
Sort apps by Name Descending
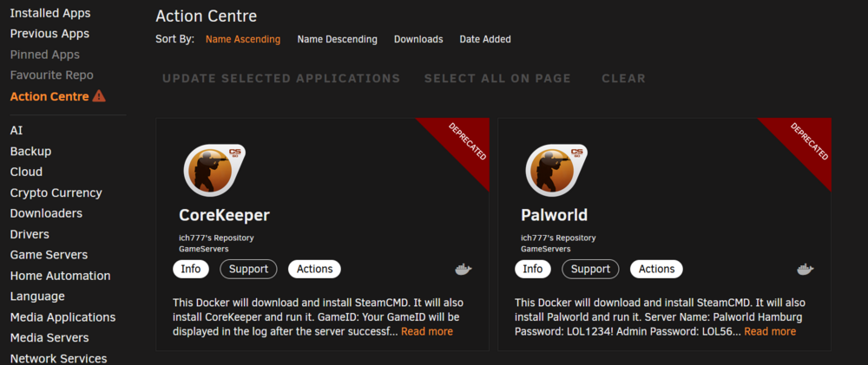click(x=337, y=39)
